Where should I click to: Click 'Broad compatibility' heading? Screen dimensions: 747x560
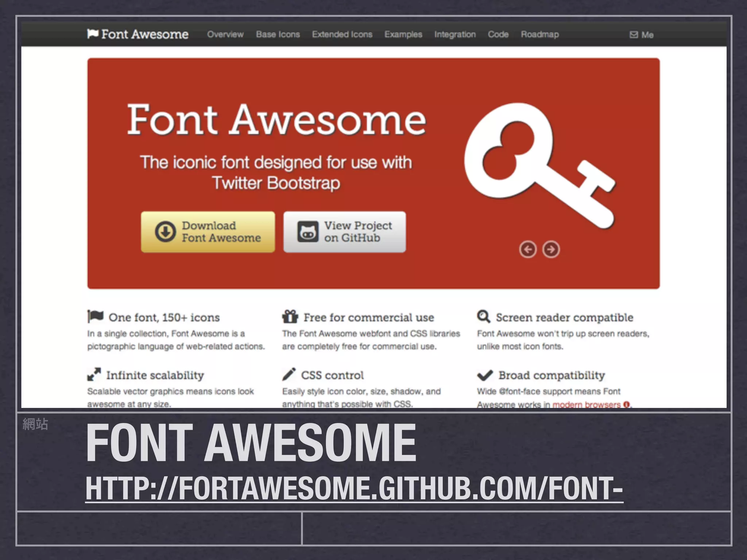(x=551, y=375)
